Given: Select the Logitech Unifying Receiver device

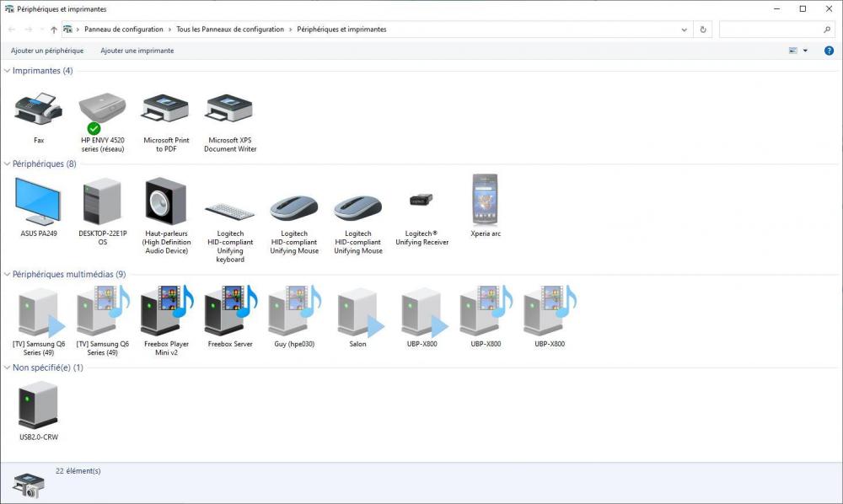Looking at the screenshot, I should [x=421, y=200].
